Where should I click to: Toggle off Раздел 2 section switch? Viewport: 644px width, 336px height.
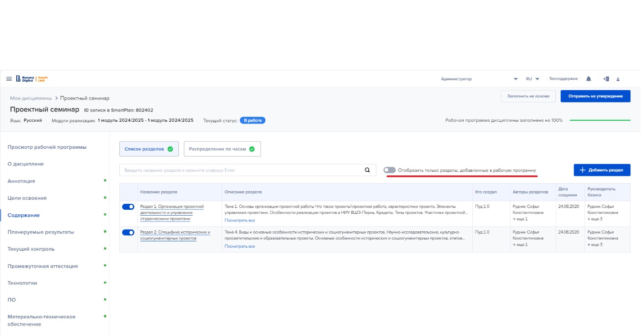[128, 232]
